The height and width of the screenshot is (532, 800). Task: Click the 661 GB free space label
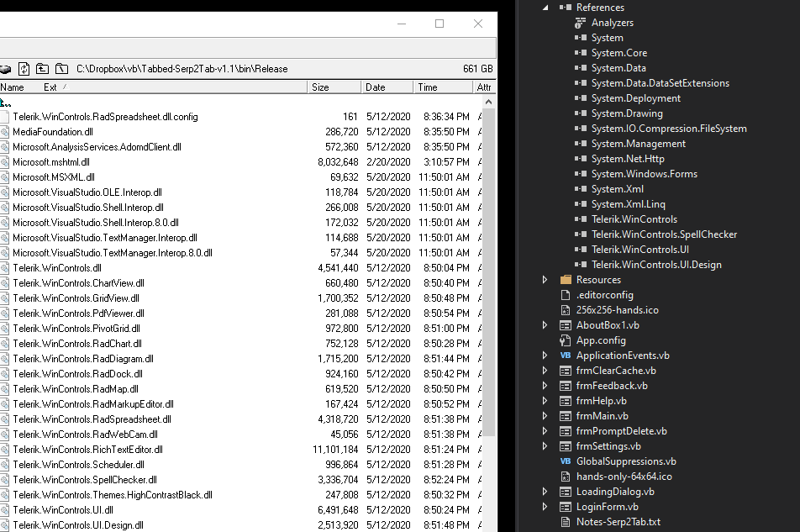(x=477, y=69)
